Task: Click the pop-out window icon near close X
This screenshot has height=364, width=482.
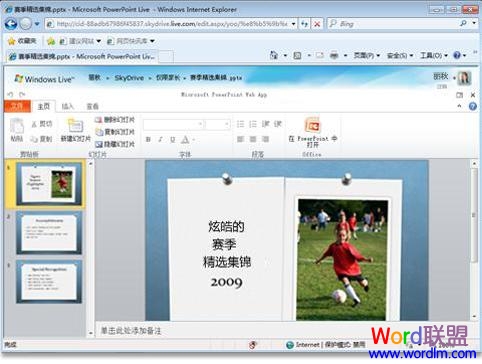Action: point(460,95)
